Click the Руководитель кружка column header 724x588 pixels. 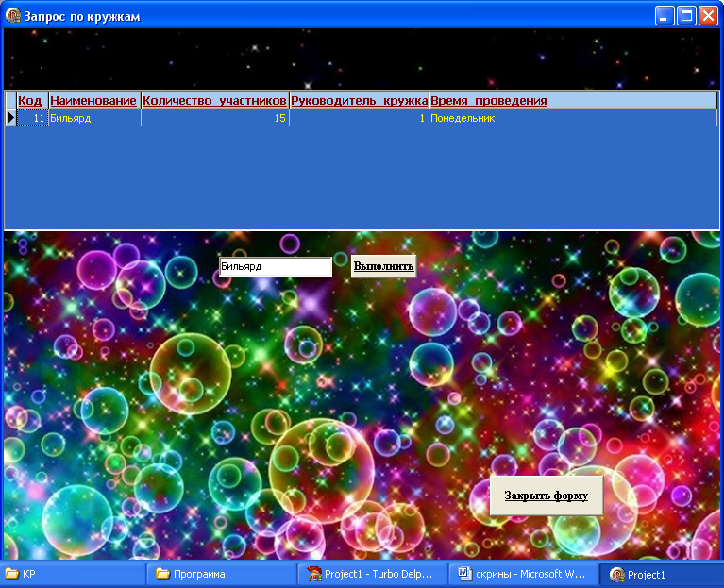pyautogui.click(x=360, y=101)
